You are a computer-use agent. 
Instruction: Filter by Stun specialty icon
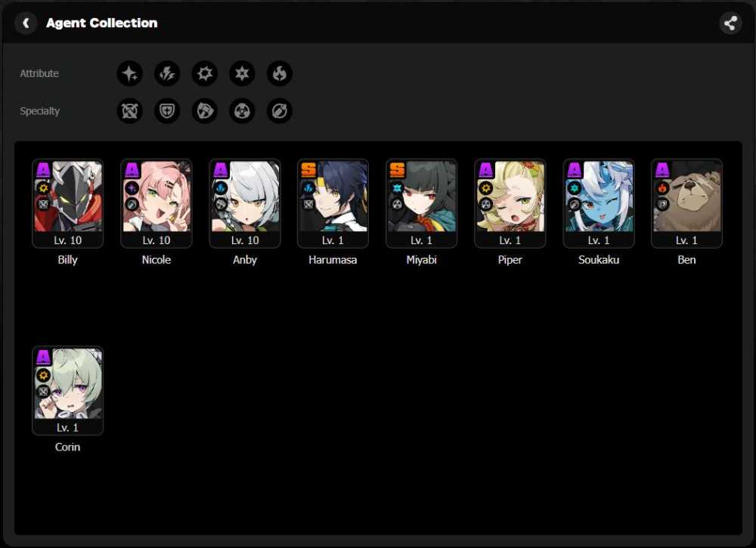(205, 111)
